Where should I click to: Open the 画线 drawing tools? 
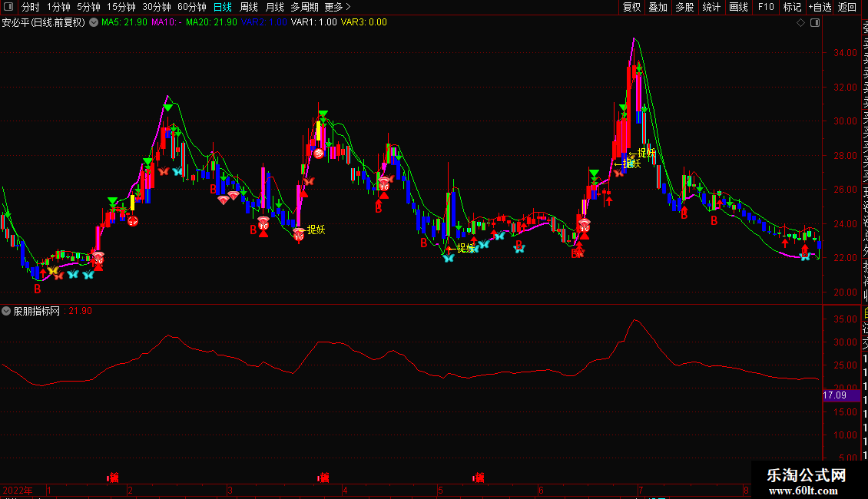[738, 7]
